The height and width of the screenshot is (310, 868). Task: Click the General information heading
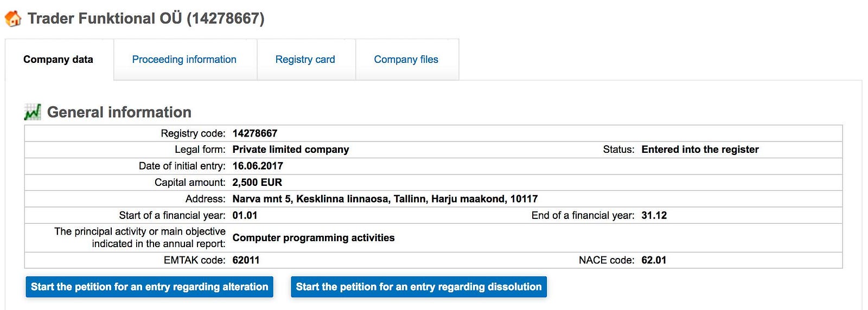click(x=119, y=112)
